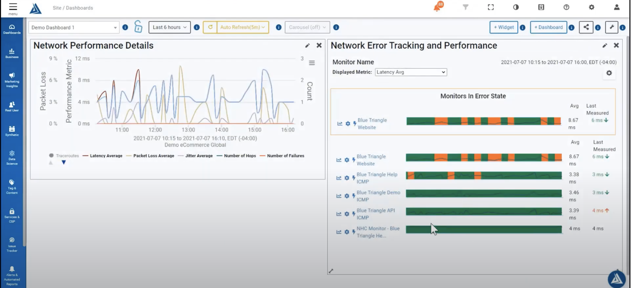Toggle Packet Loss Average legend series
The height and width of the screenshot is (288, 644).
point(150,156)
